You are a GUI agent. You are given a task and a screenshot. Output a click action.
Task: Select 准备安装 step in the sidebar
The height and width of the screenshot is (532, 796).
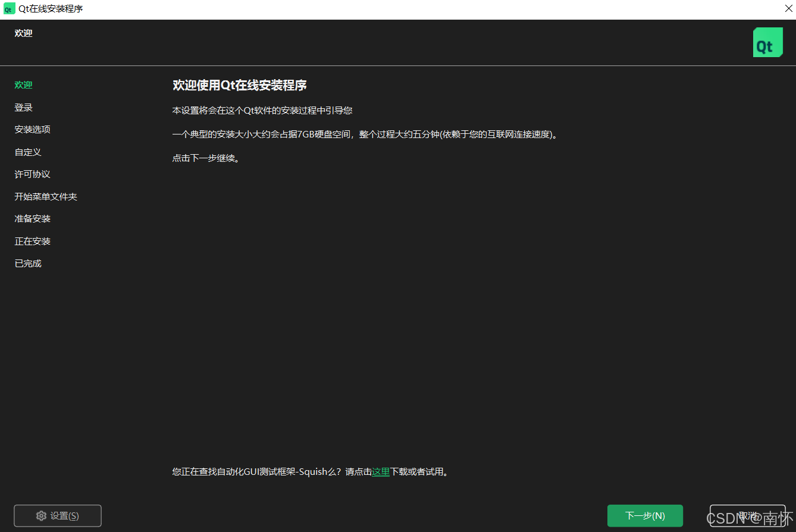coord(33,219)
